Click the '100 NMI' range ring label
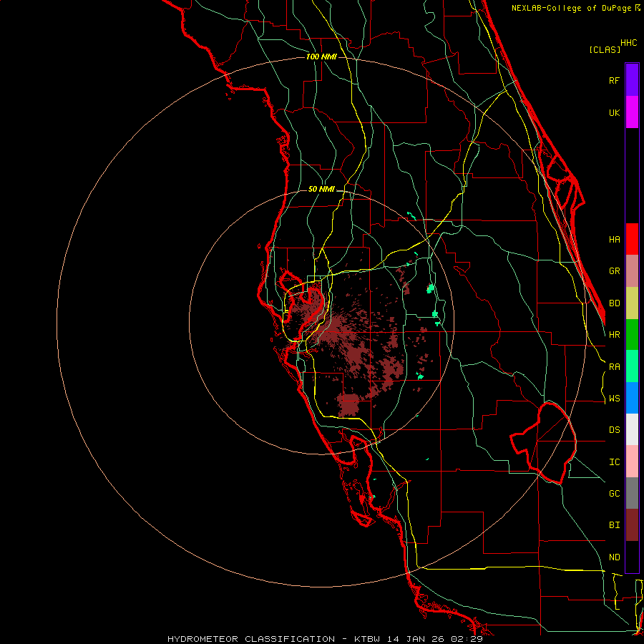Image resolution: width=644 pixels, height=644 pixels. [321, 57]
